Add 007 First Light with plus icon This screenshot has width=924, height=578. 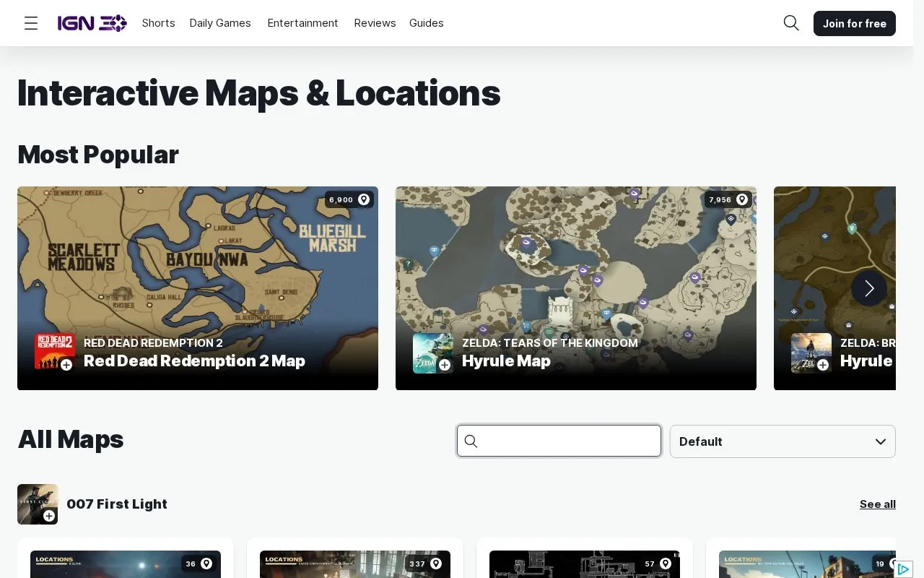click(49, 515)
